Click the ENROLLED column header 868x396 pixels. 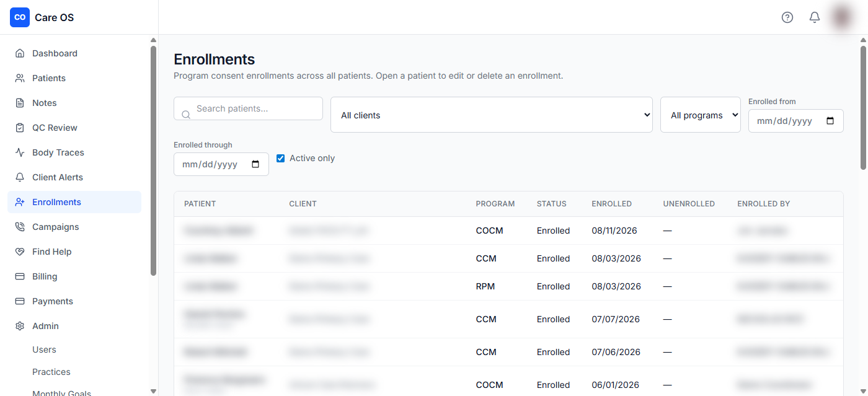pyautogui.click(x=612, y=204)
